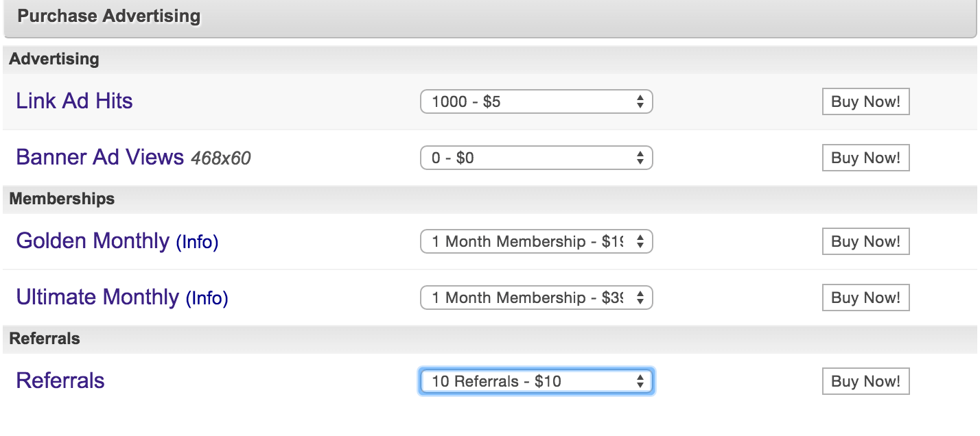Click Buy Now! beside Ultimate Monthly
The image size is (980, 436).
click(x=865, y=298)
